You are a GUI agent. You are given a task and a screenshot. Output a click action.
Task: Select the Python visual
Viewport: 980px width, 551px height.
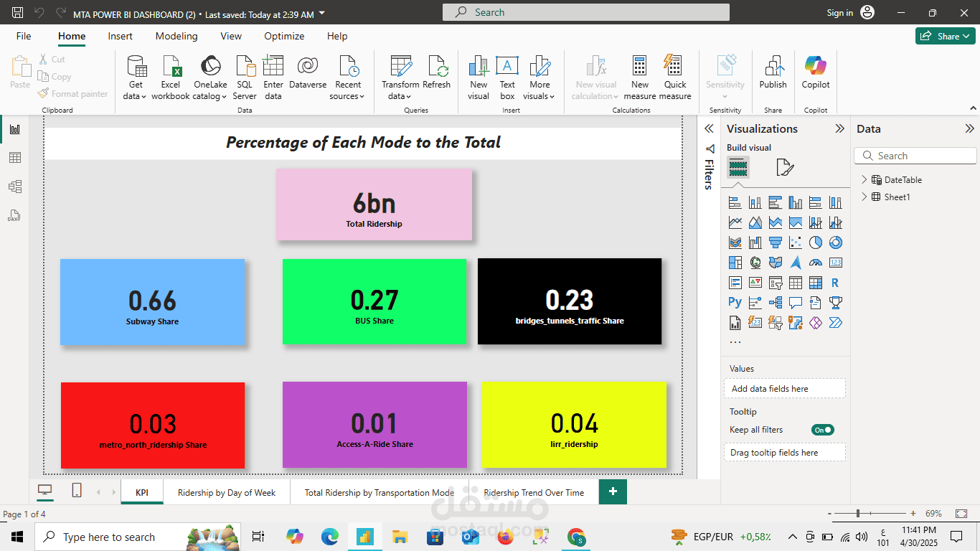tap(735, 303)
